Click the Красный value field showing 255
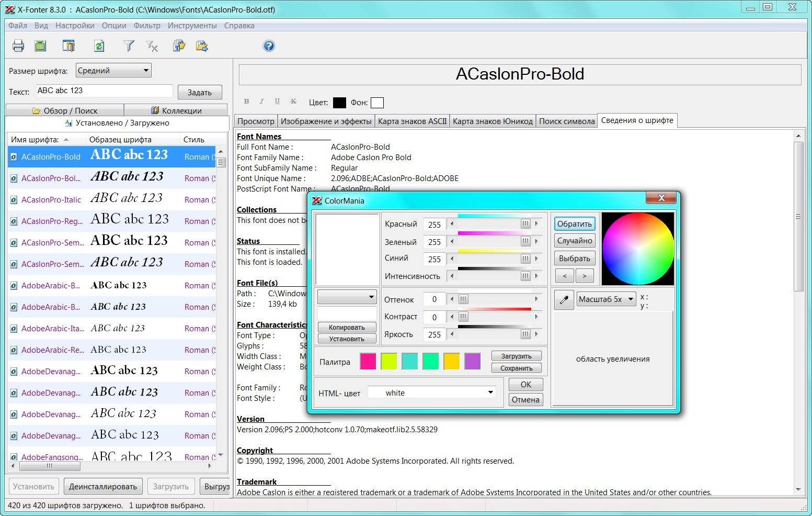This screenshot has width=812, height=516. click(434, 225)
